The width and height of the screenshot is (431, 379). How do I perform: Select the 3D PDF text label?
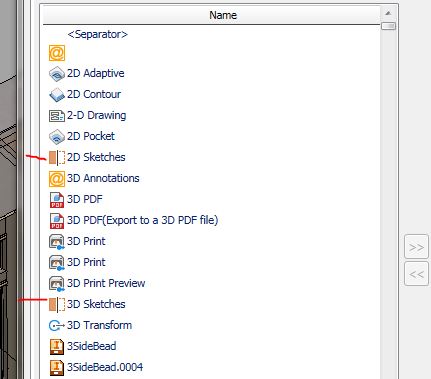85,199
